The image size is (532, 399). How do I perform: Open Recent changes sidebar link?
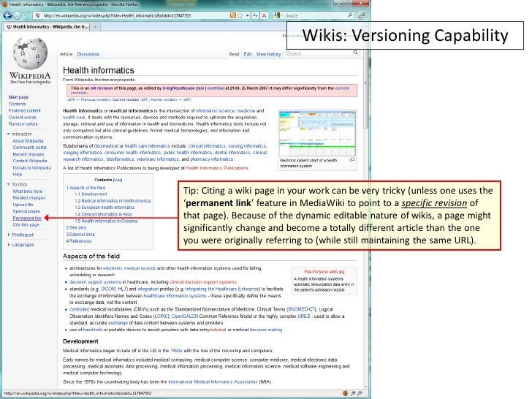pyautogui.click(x=28, y=154)
